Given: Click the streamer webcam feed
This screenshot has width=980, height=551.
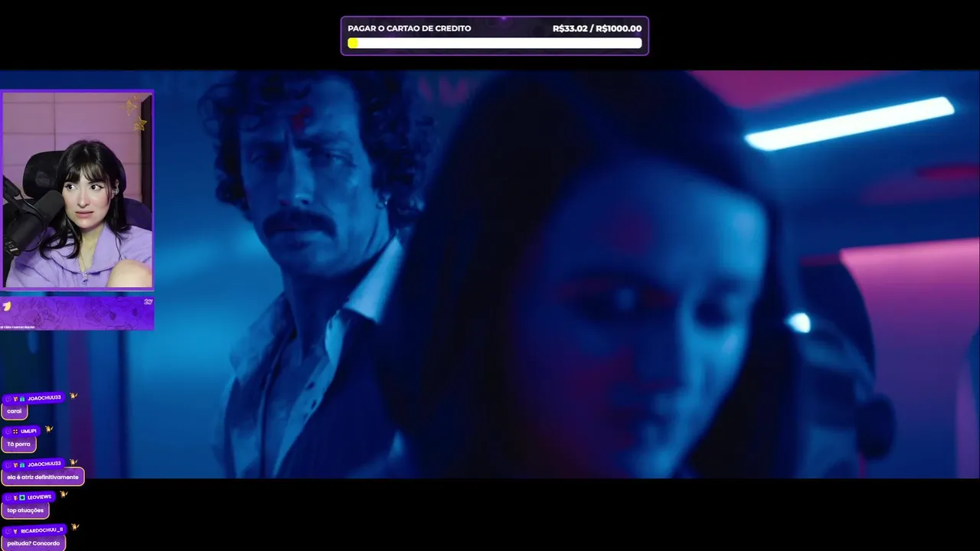Looking at the screenshot, I should point(77,190).
